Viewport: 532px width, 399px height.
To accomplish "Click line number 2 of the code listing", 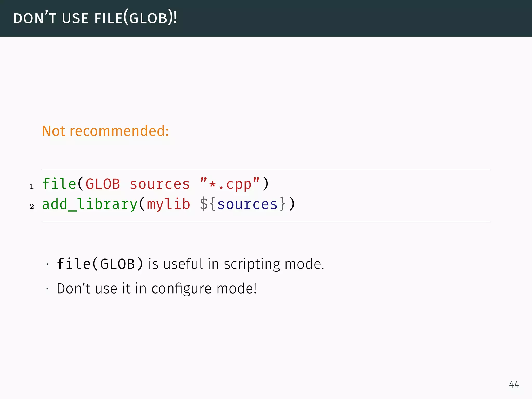I will point(32,207).
